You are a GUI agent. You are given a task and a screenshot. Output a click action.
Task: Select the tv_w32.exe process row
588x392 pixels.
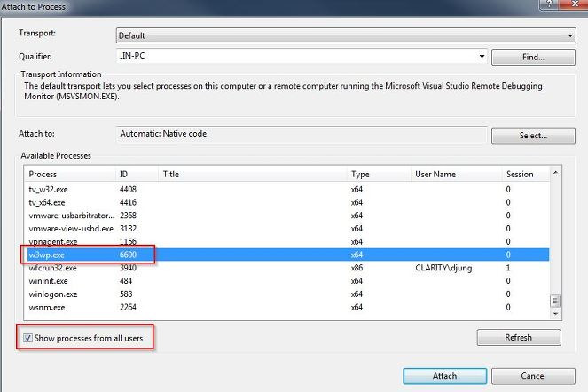click(286, 190)
